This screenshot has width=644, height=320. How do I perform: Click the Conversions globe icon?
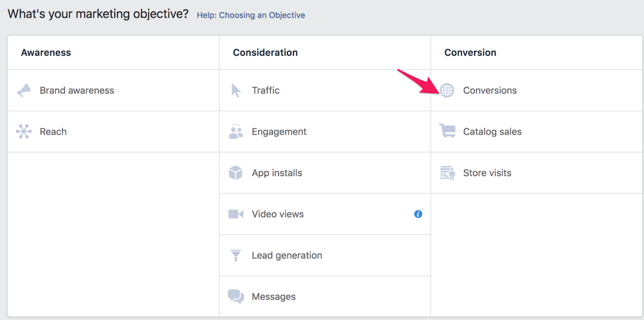pos(447,90)
